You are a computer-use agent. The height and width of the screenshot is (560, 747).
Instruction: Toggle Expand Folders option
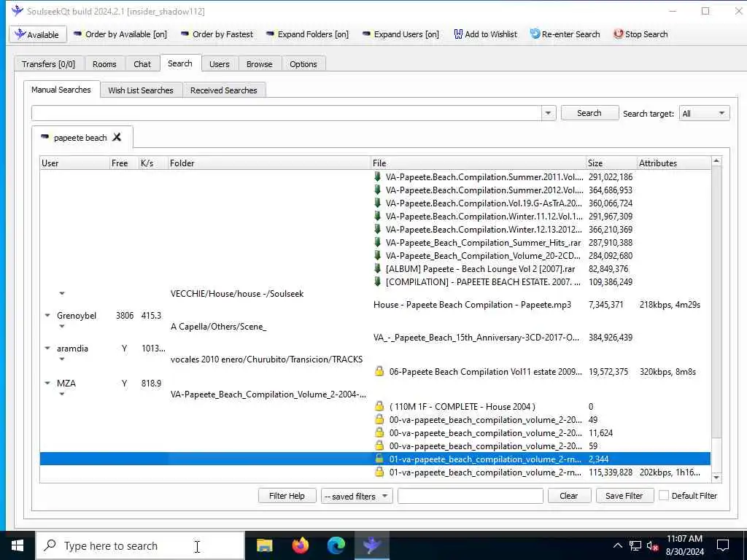pos(307,34)
